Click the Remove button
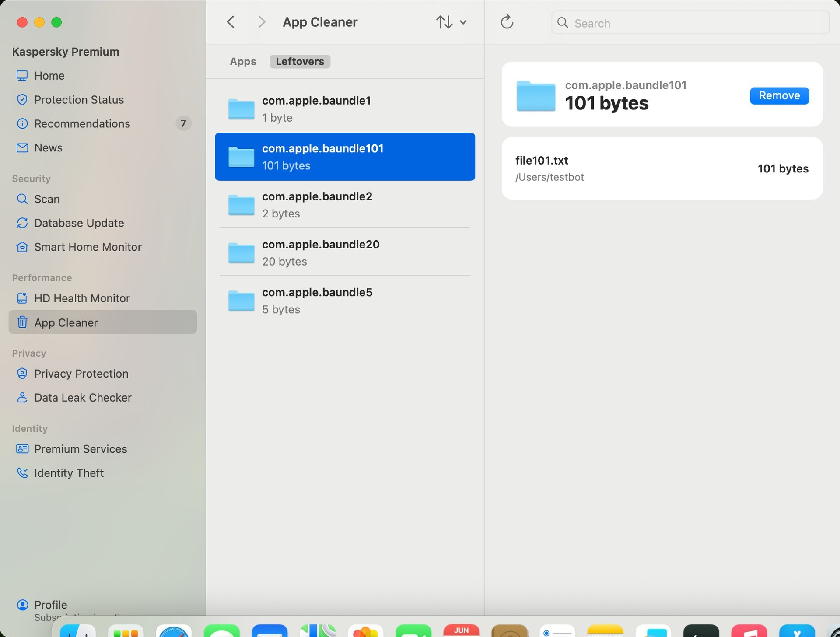The width and height of the screenshot is (840, 637). click(x=779, y=95)
